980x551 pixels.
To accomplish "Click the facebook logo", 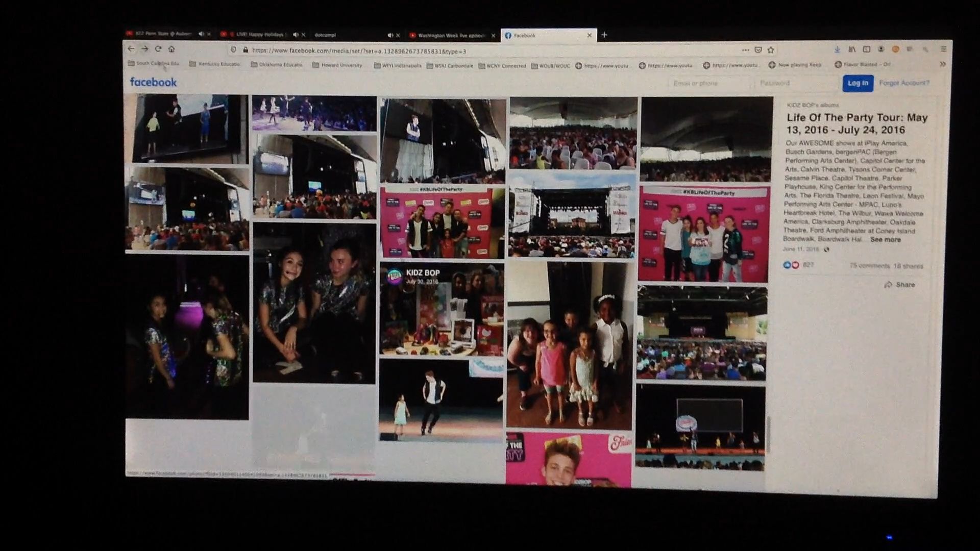I will click(153, 82).
